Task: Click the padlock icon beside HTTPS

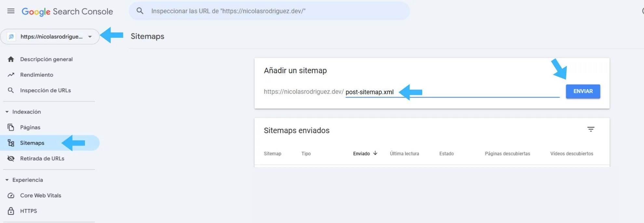Action: coord(11,211)
